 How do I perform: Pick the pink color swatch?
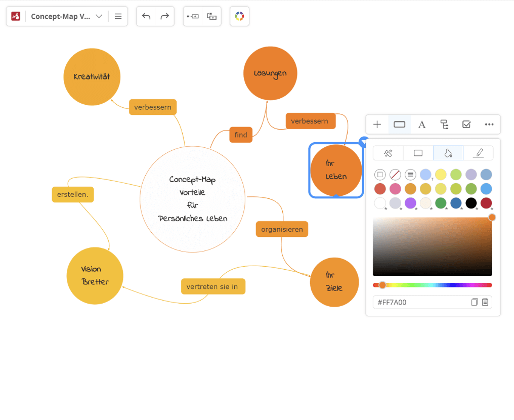[395, 189]
